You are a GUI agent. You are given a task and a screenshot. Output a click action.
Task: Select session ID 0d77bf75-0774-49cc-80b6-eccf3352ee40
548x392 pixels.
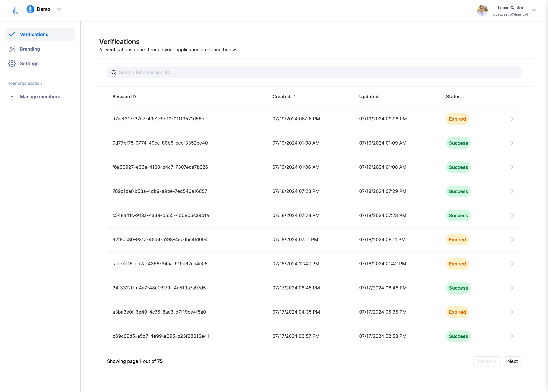[x=160, y=143]
